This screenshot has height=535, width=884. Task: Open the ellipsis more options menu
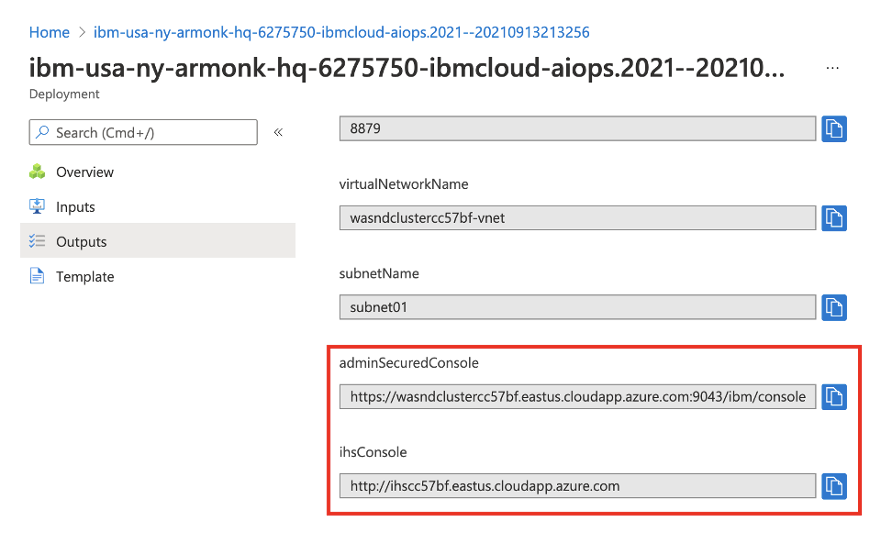tap(832, 68)
